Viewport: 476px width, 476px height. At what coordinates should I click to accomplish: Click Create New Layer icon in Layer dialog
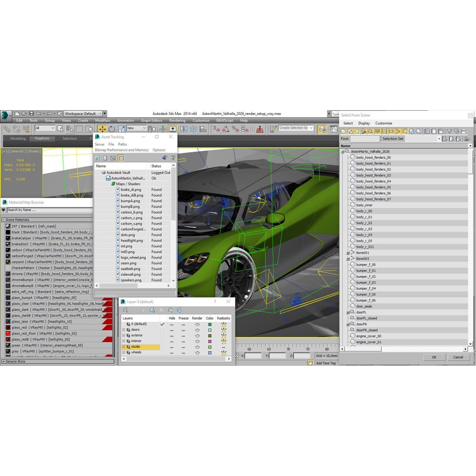point(125,310)
